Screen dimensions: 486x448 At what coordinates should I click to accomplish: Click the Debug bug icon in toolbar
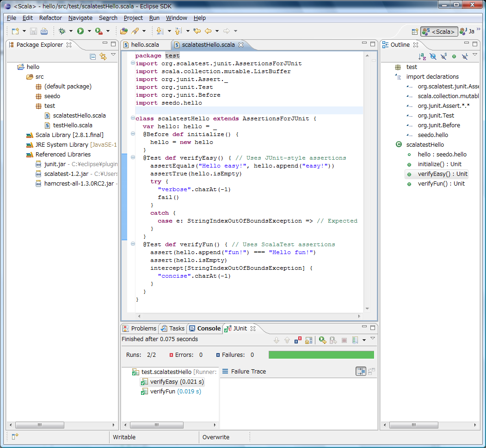point(62,31)
